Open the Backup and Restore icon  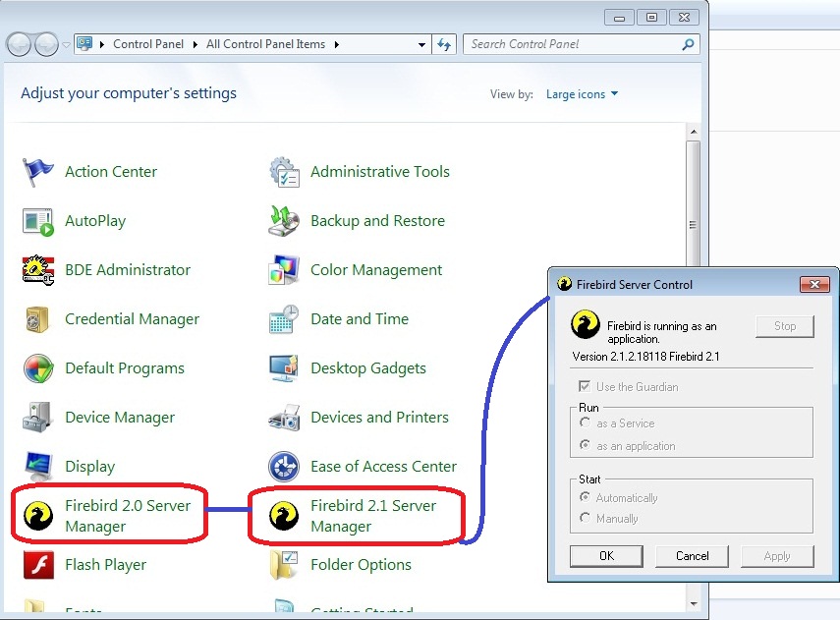click(x=284, y=221)
